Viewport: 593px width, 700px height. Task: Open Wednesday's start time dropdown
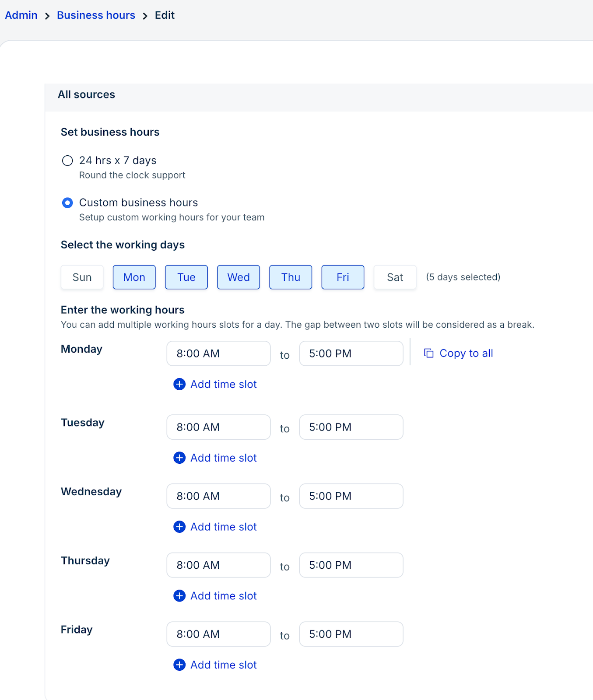pyautogui.click(x=218, y=496)
